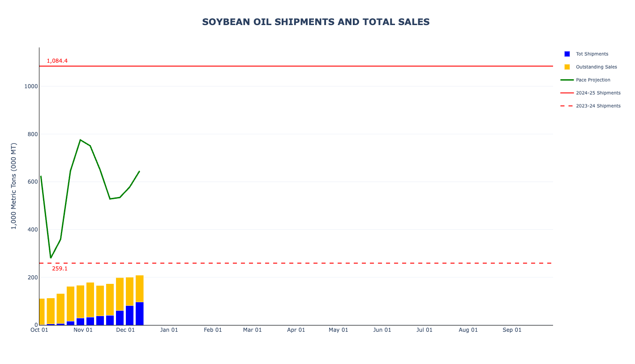Click the green Pace Projection legend line

(567, 80)
